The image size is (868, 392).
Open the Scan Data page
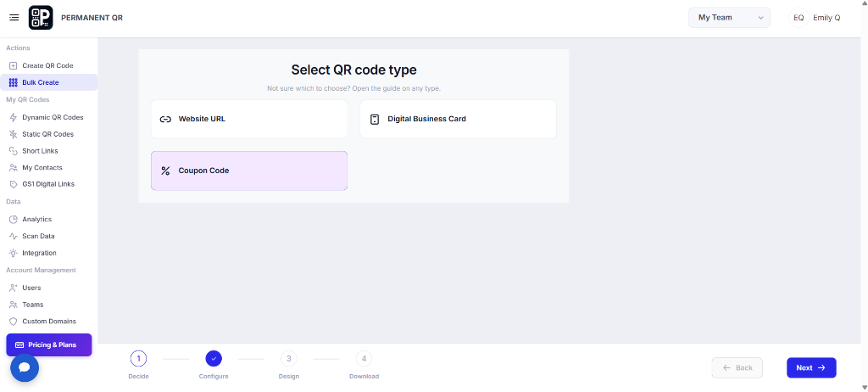tap(48, 236)
